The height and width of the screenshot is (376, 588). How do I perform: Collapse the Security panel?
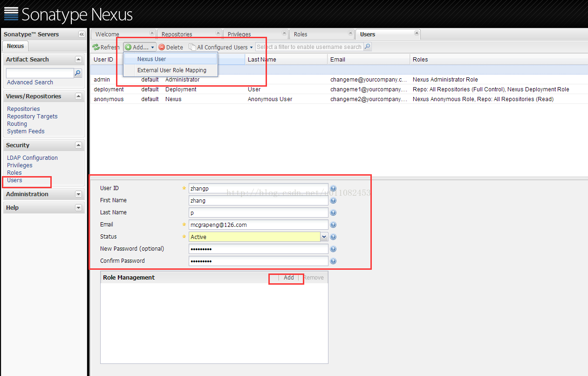[78, 145]
